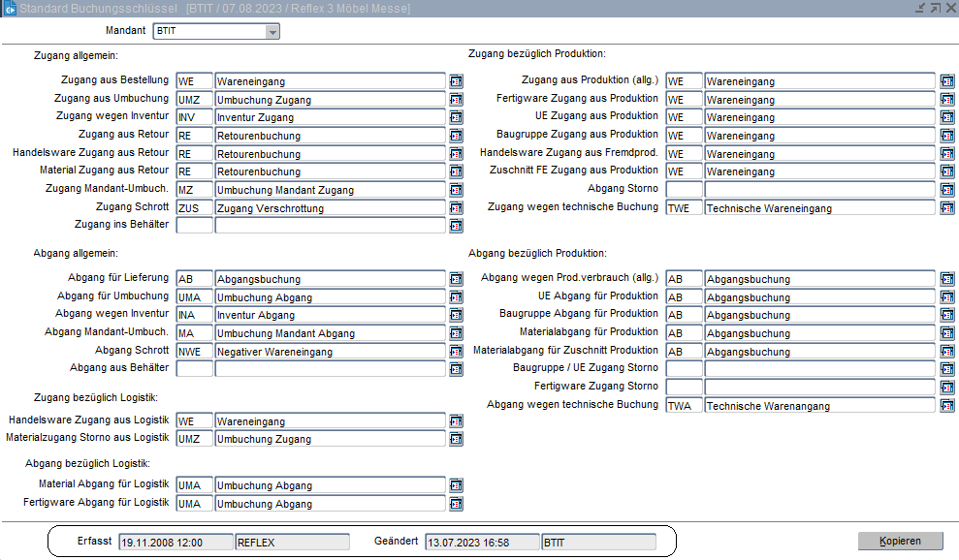Image resolution: width=959 pixels, height=560 pixels.
Task: Click lookup icon for Zugang wegen technische Buchung
Action: [x=946, y=208]
